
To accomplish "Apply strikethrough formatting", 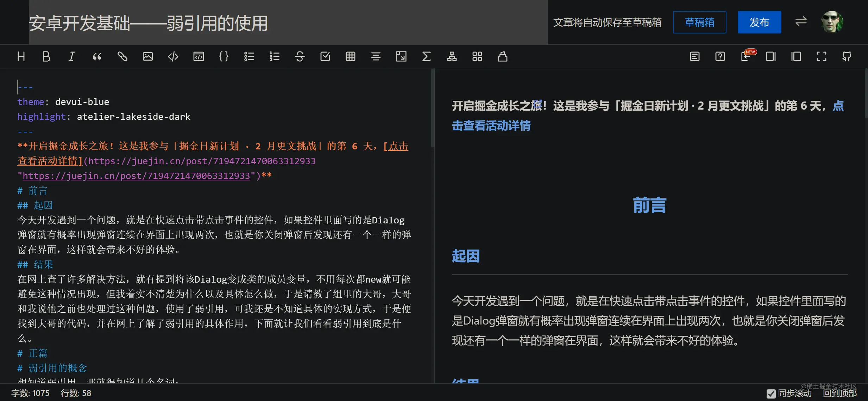I will pyautogui.click(x=300, y=56).
